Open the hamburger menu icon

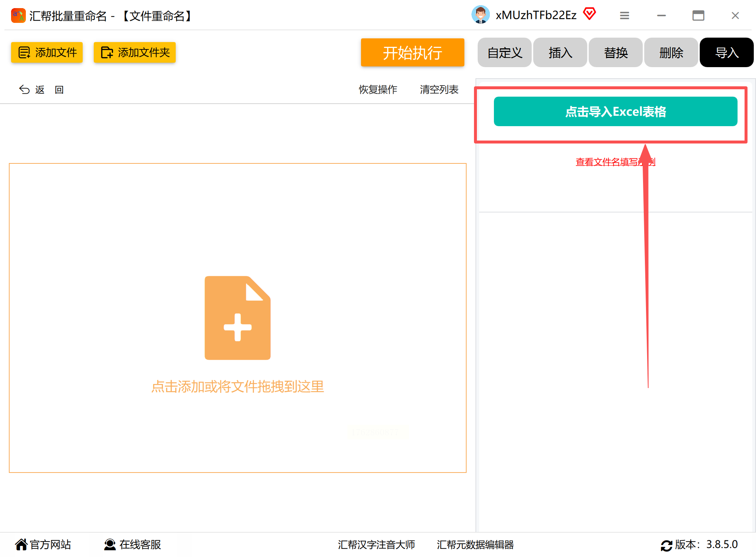click(x=624, y=15)
